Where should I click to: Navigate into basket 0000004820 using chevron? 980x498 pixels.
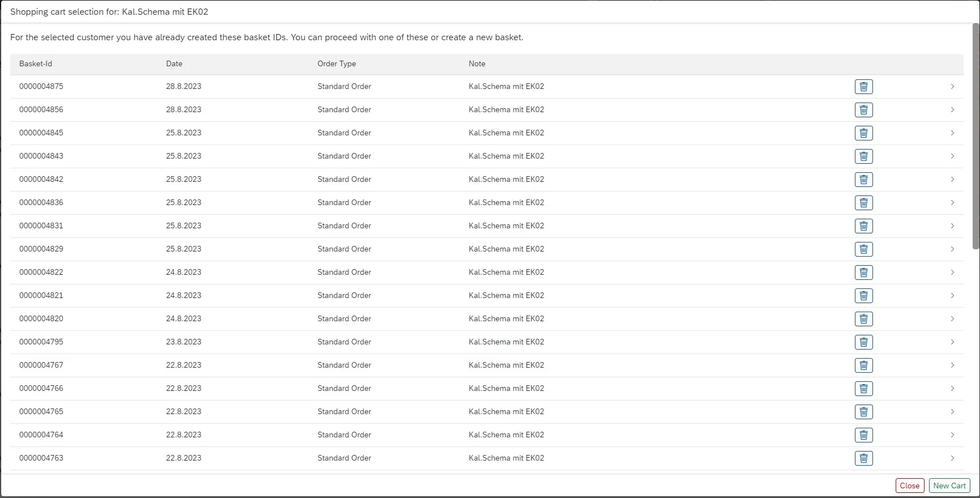coord(952,319)
